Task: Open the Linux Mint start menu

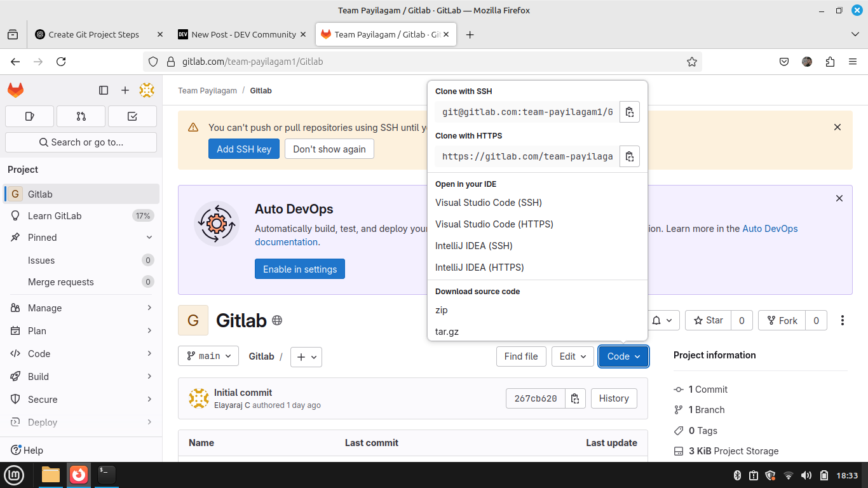Action: (x=14, y=475)
